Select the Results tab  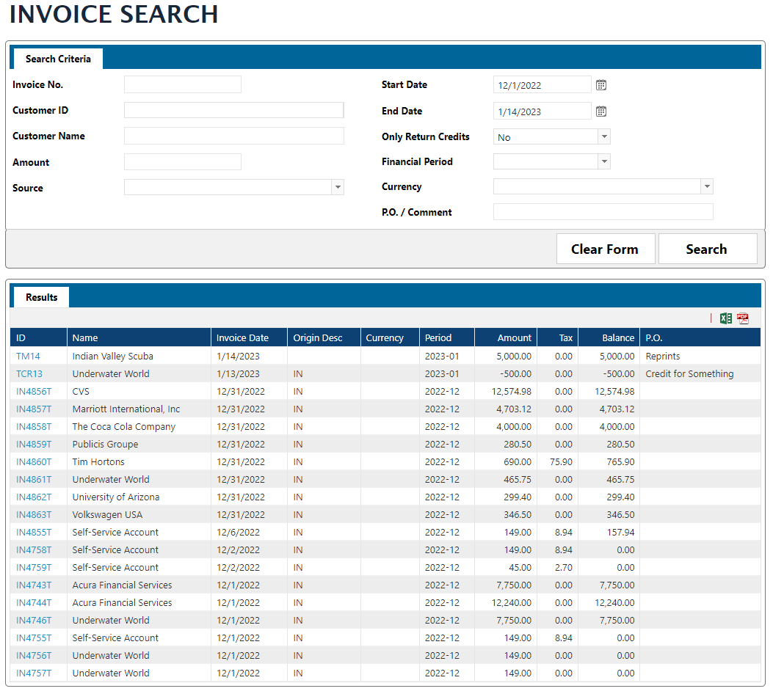(x=41, y=297)
